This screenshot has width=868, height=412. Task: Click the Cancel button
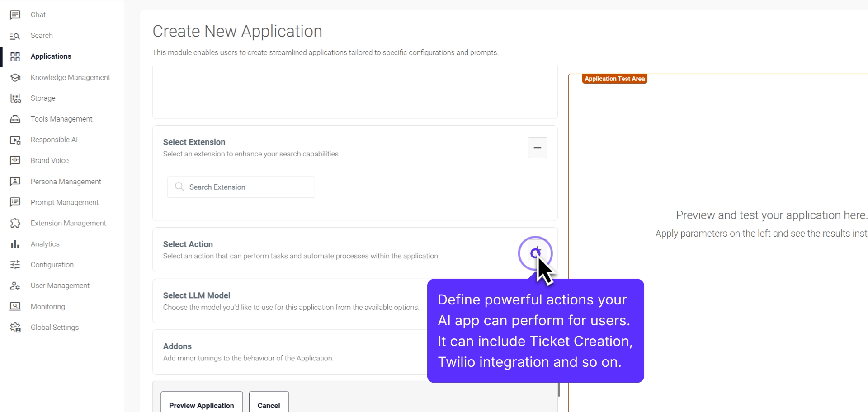click(x=269, y=405)
